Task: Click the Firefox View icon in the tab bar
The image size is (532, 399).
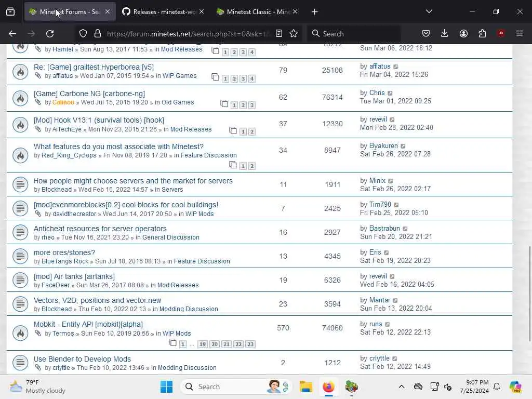Action: (x=10, y=12)
